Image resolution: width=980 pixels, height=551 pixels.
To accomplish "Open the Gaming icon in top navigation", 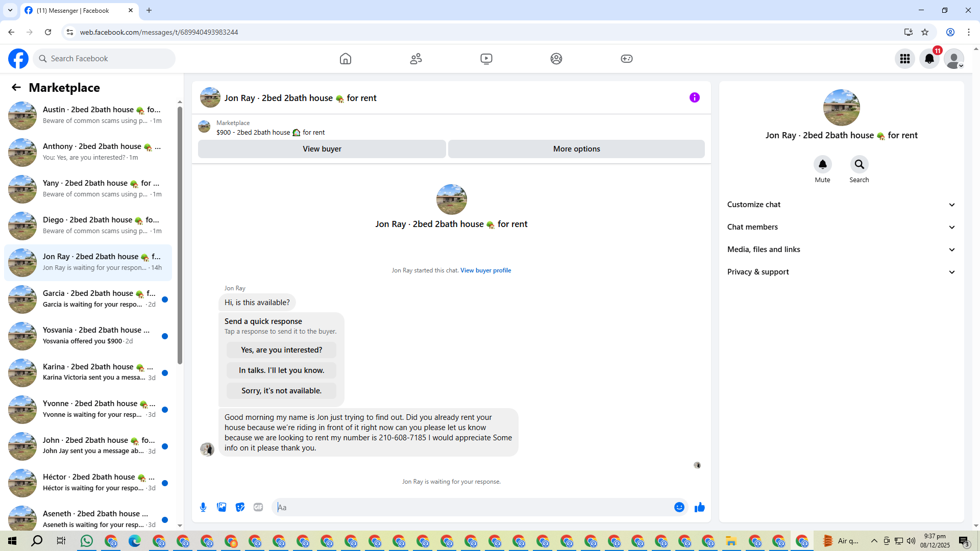I will pos(627,59).
